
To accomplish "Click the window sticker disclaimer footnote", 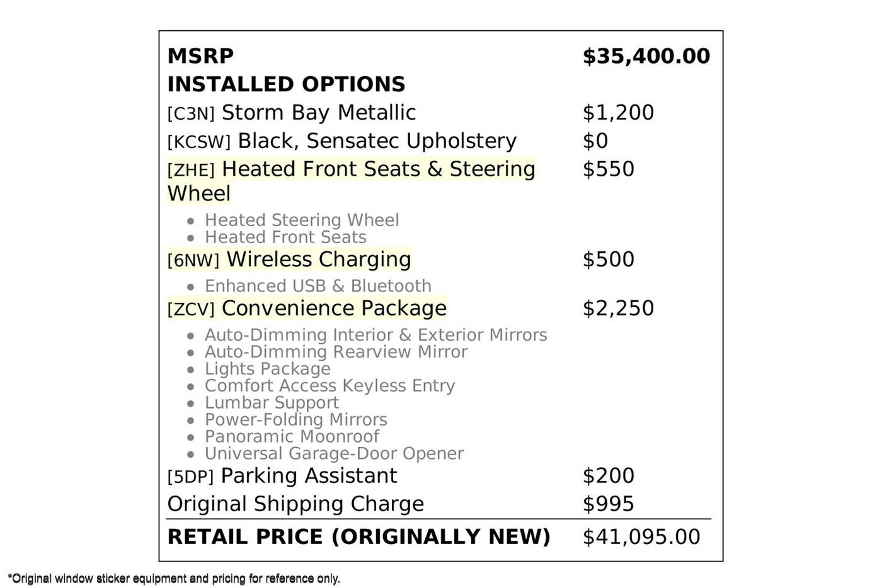I will [174, 578].
